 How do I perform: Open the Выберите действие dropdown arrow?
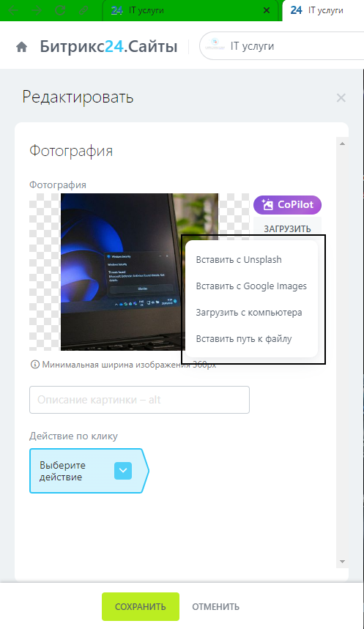click(x=123, y=471)
